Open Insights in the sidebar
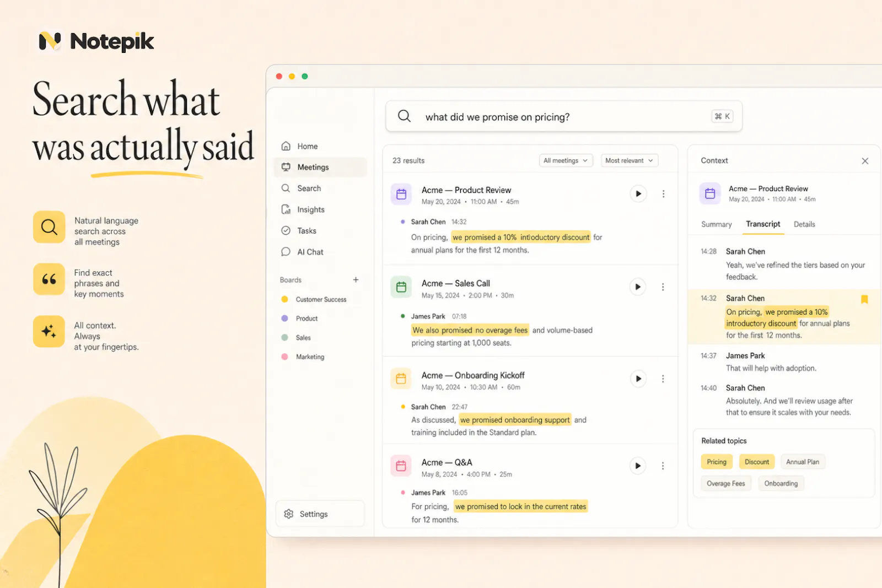882x588 pixels. click(x=321, y=209)
